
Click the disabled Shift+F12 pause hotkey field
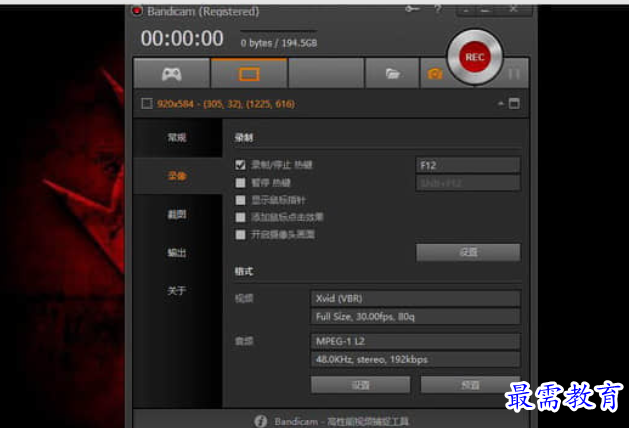pos(468,183)
